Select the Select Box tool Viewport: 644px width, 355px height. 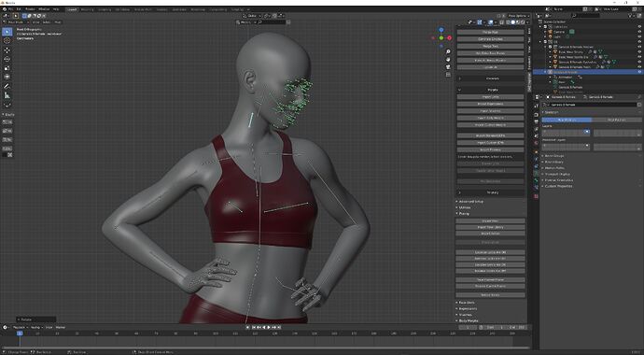[x=7, y=32]
